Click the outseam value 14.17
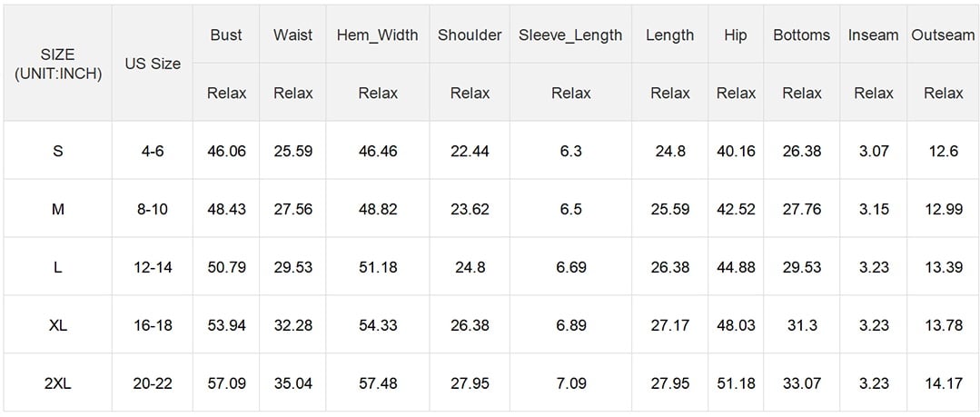Image resolution: width=980 pixels, height=417 pixels. 943,383
